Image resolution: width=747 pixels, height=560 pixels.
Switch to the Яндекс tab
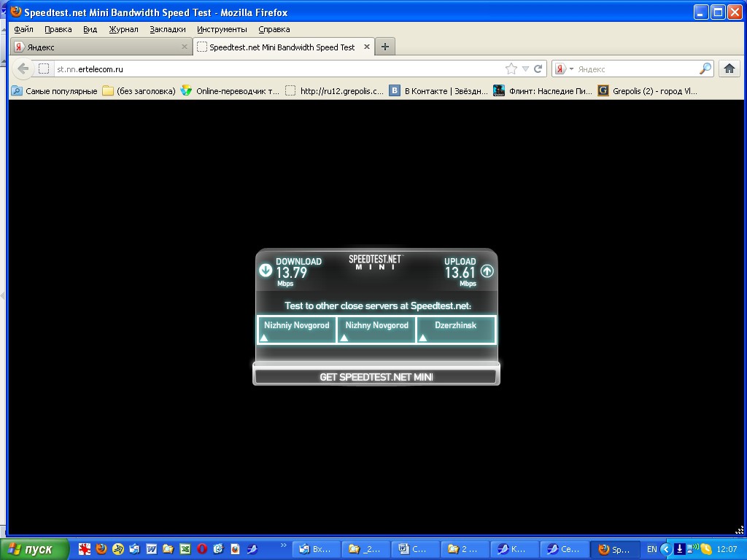[101, 47]
